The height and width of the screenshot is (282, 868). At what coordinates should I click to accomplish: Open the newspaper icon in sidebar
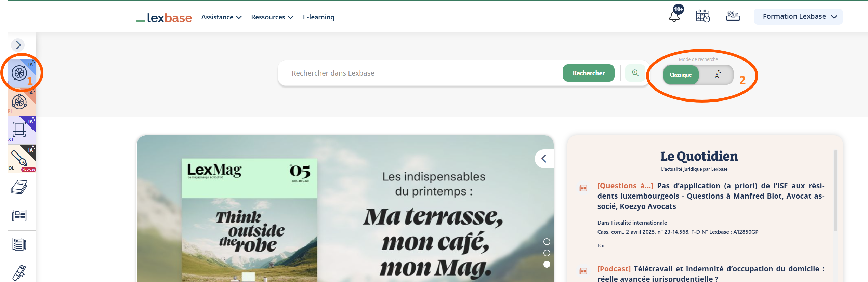[19, 216]
